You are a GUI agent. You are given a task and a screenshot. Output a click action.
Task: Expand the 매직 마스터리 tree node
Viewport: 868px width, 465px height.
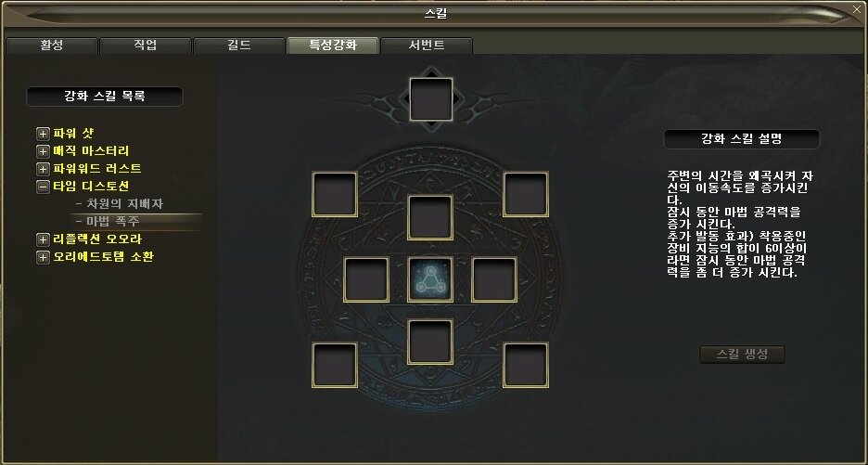[x=43, y=151]
